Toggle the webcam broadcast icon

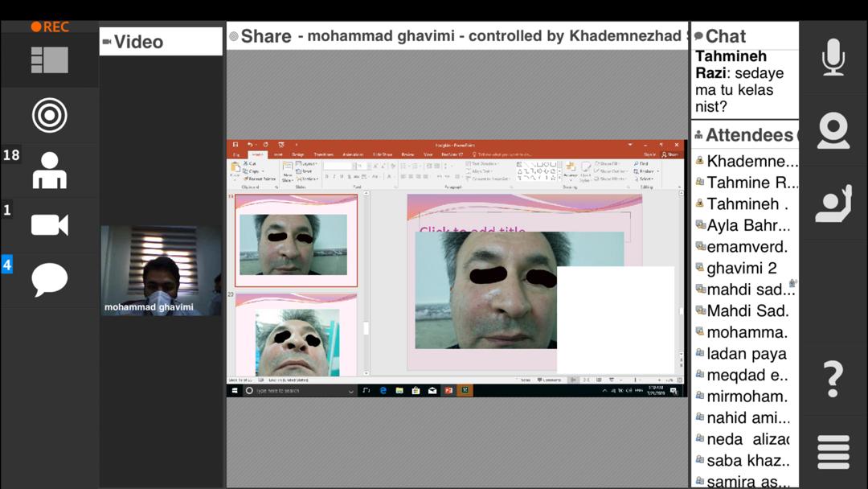(x=833, y=130)
